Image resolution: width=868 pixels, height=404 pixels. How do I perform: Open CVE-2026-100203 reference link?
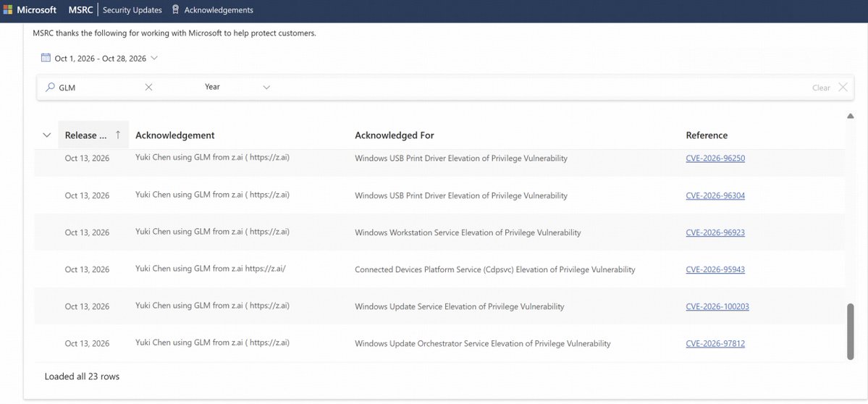coord(717,306)
